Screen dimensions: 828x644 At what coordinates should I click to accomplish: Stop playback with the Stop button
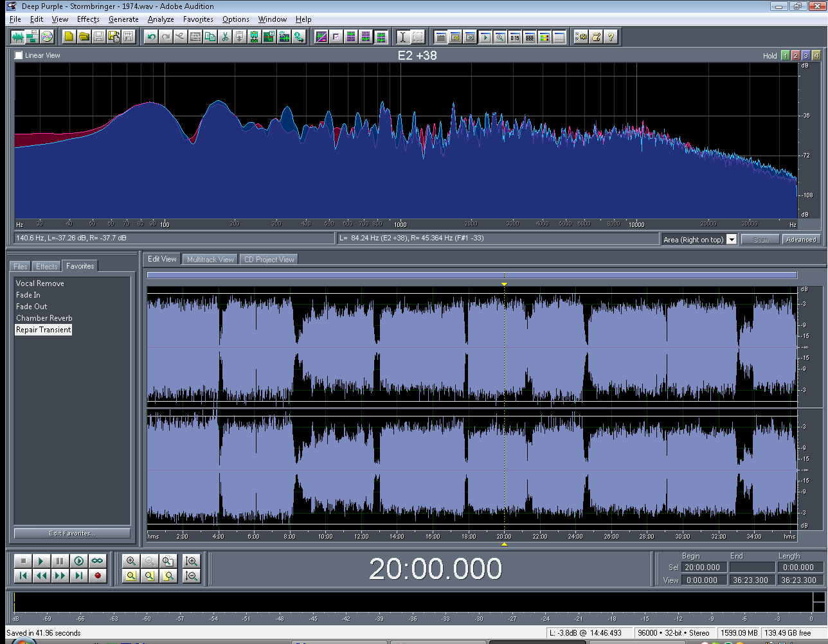pos(22,561)
